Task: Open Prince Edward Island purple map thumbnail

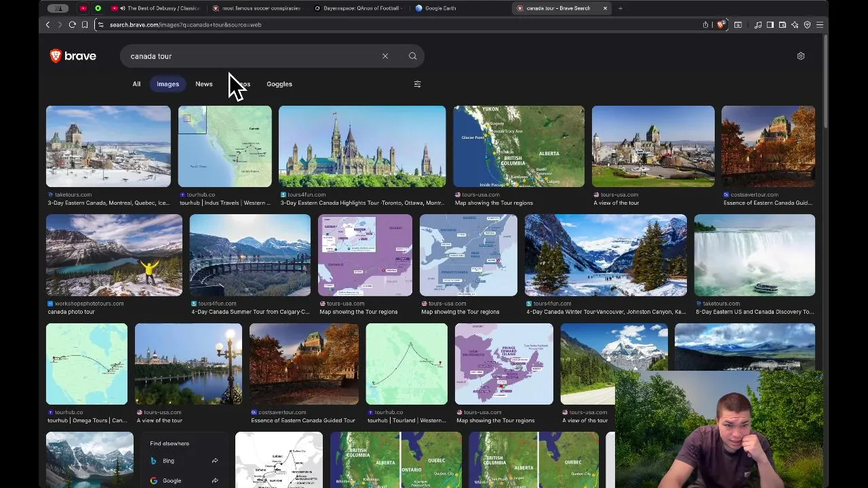Action: coord(504,364)
